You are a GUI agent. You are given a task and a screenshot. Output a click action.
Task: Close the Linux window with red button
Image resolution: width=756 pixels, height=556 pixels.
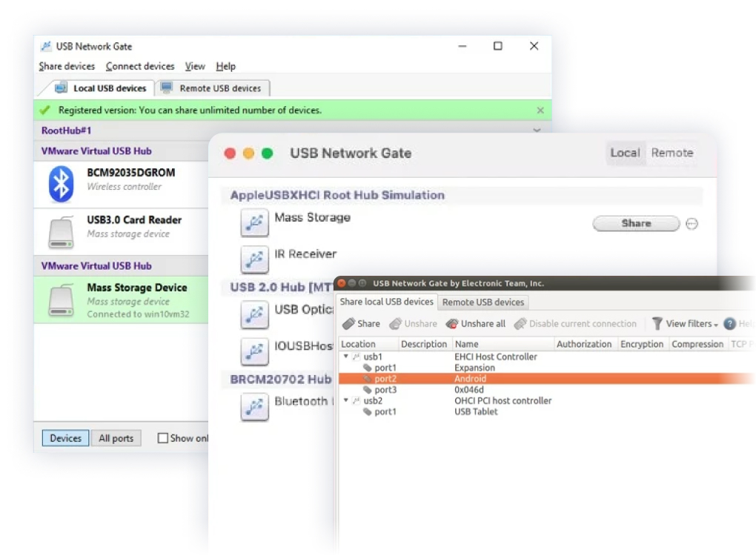342,283
